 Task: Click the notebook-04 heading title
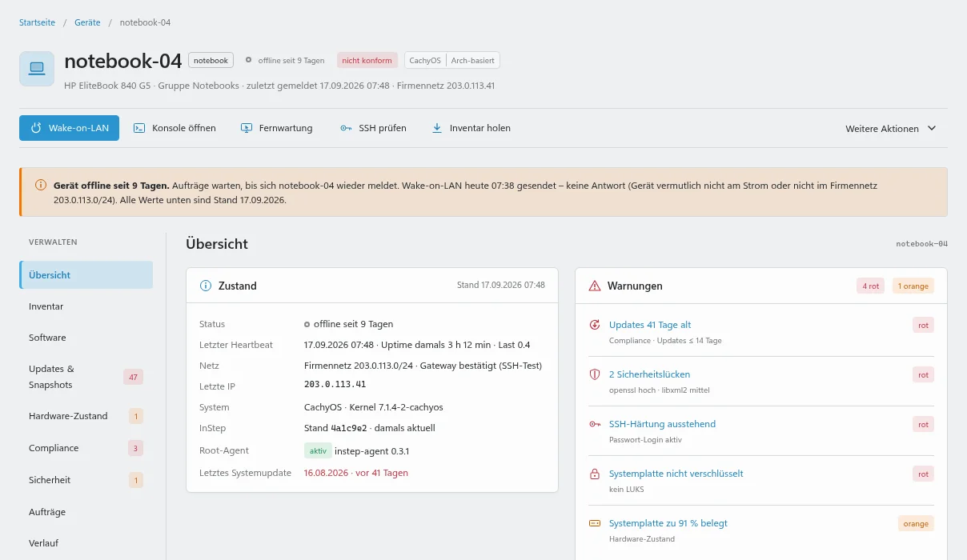coord(123,61)
